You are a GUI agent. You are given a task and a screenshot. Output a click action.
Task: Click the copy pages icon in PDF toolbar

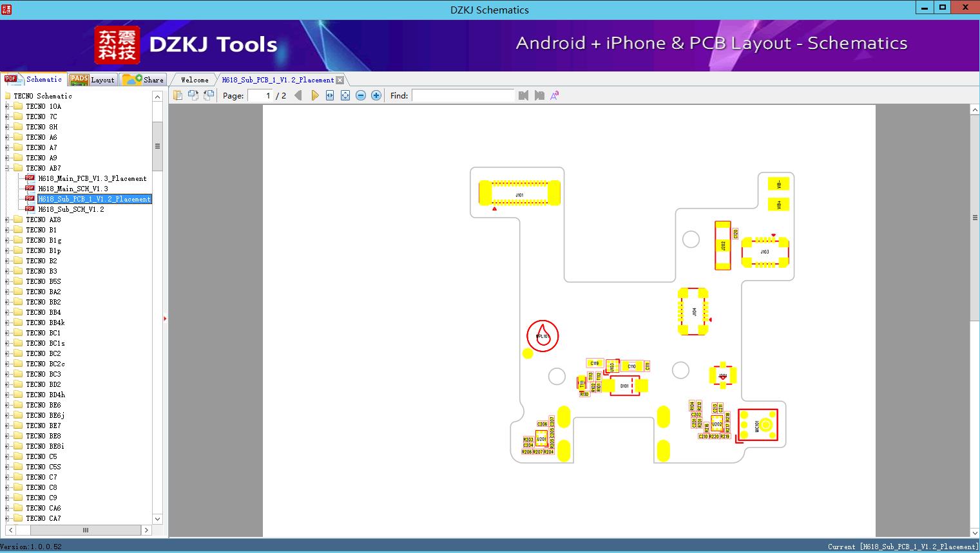(178, 95)
